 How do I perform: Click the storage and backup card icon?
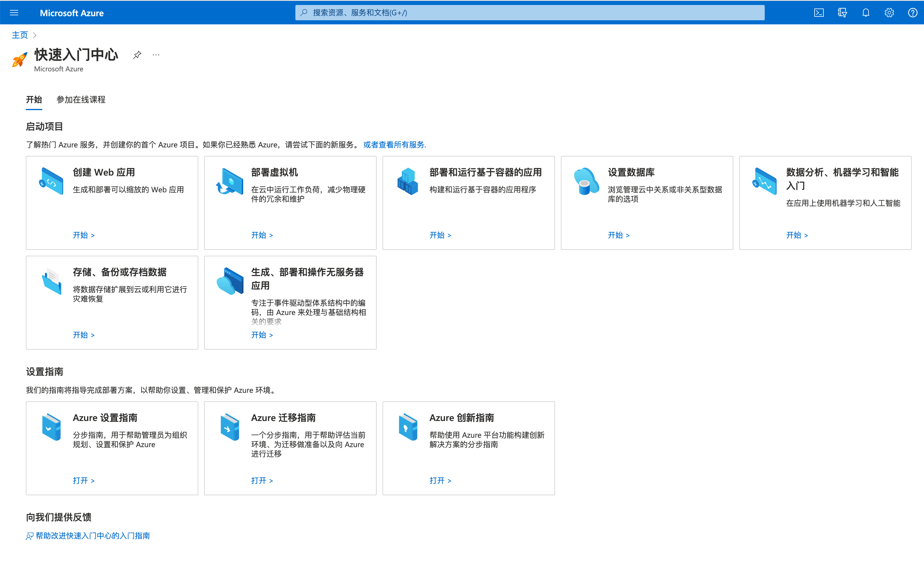[51, 281]
